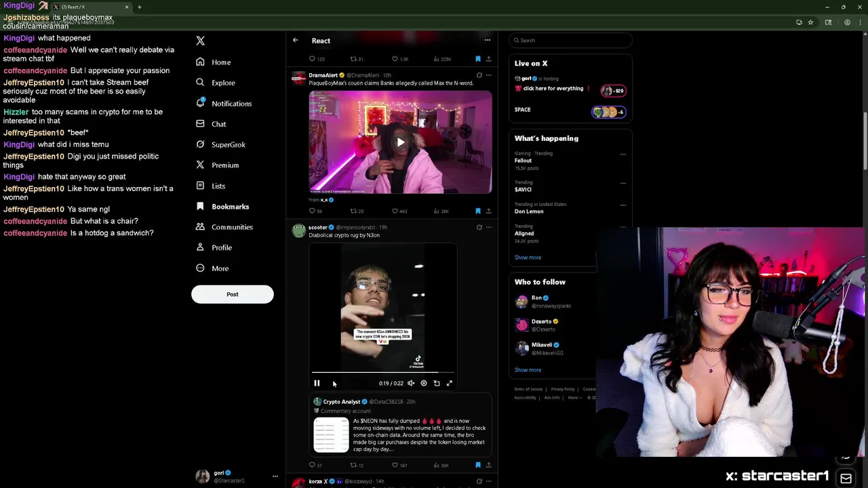Image resolution: width=868 pixels, height=488 pixels.
Task: Open the SPACE live listing
Action: (x=570, y=110)
